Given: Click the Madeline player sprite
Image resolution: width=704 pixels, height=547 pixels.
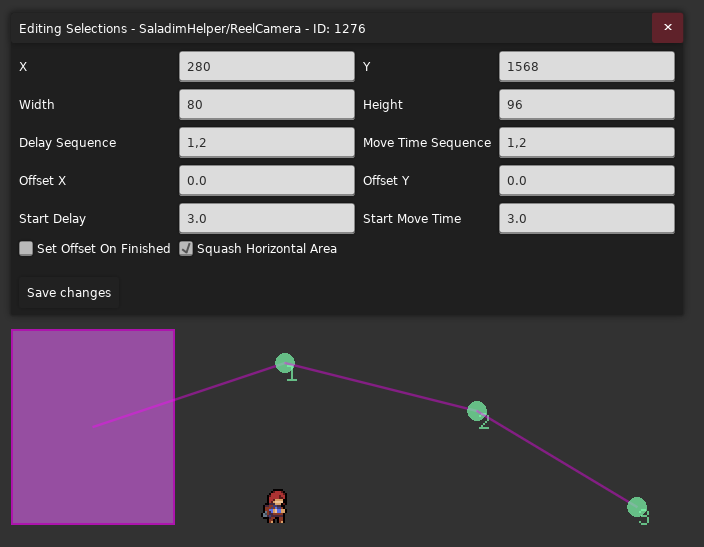Looking at the screenshot, I should click(275, 506).
